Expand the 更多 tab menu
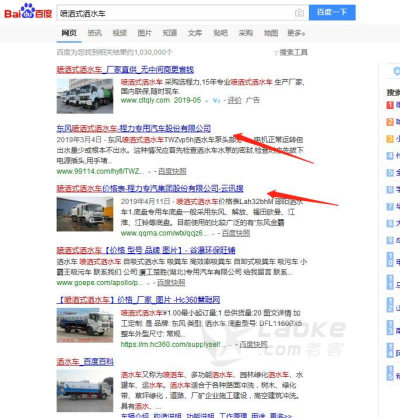 pos(296,33)
